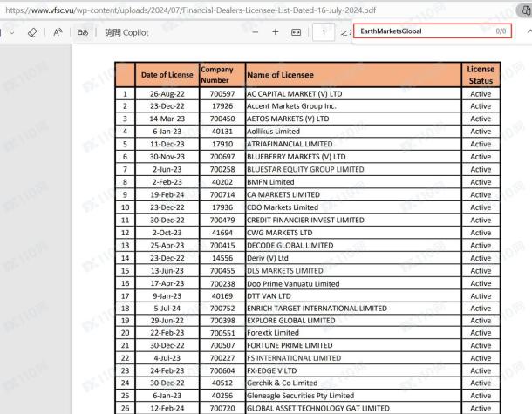The image size is (532, 414).
Task: Click the zoom in plus icon
Action: [x=276, y=32]
